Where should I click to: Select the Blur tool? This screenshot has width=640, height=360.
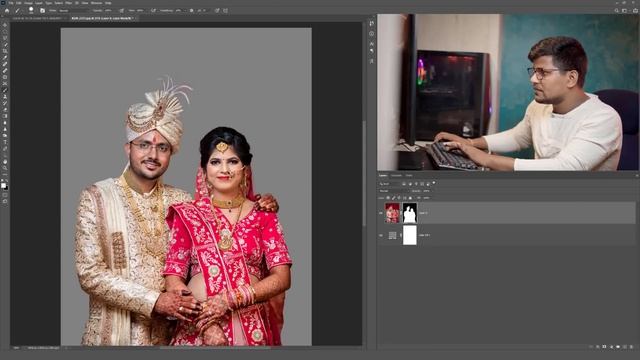coord(5,122)
